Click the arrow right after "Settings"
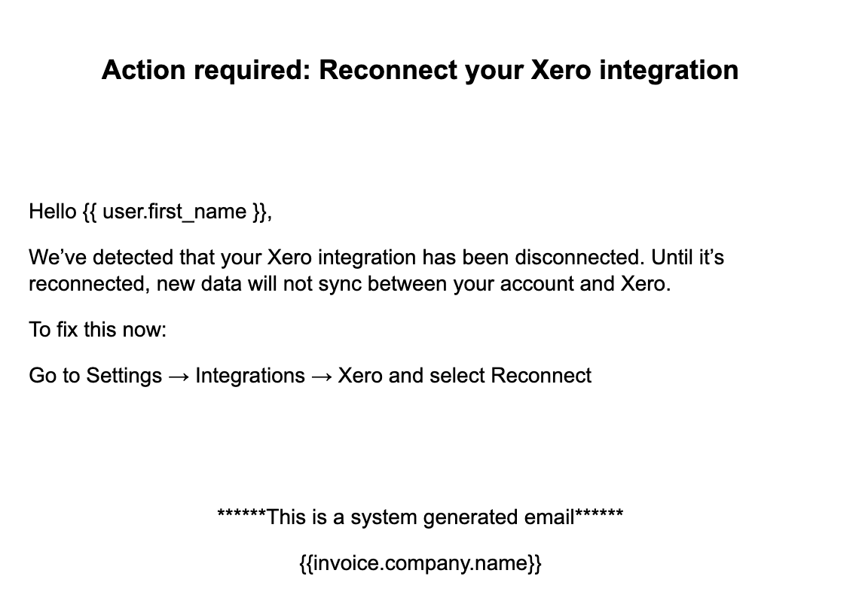The width and height of the screenshot is (859, 616). point(179,376)
